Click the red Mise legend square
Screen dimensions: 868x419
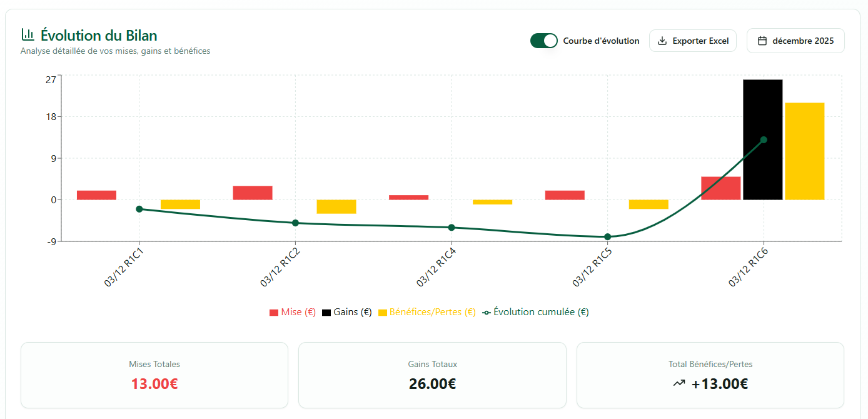coord(273,312)
